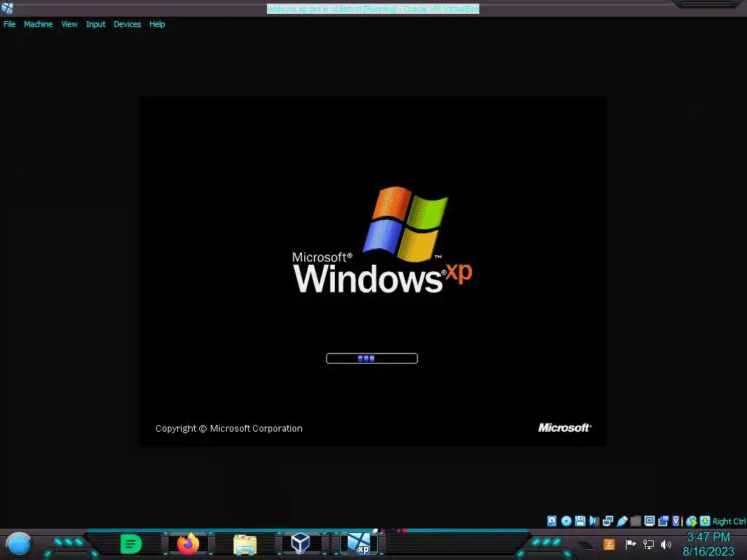
Task: Open File Explorer from the taskbar
Action: (245, 544)
